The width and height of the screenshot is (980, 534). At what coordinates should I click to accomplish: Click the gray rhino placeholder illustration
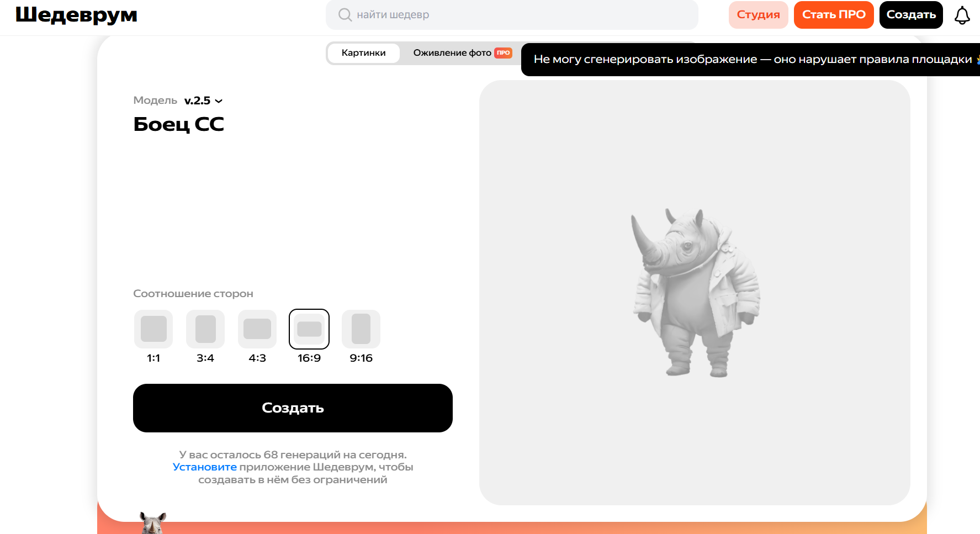click(x=696, y=293)
